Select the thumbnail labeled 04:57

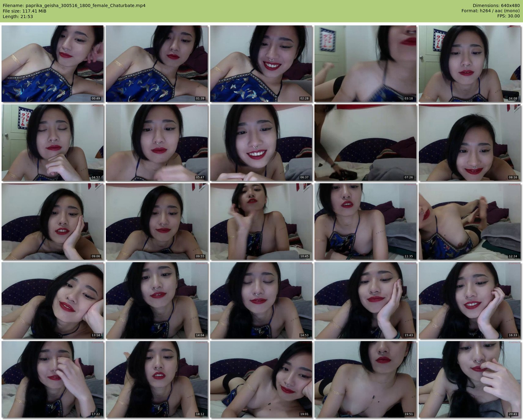(52, 143)
